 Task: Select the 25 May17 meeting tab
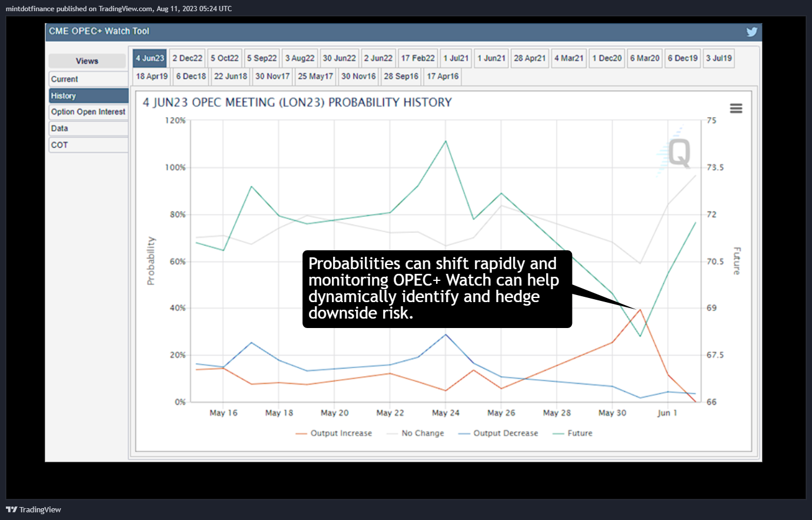coord(315,77)
